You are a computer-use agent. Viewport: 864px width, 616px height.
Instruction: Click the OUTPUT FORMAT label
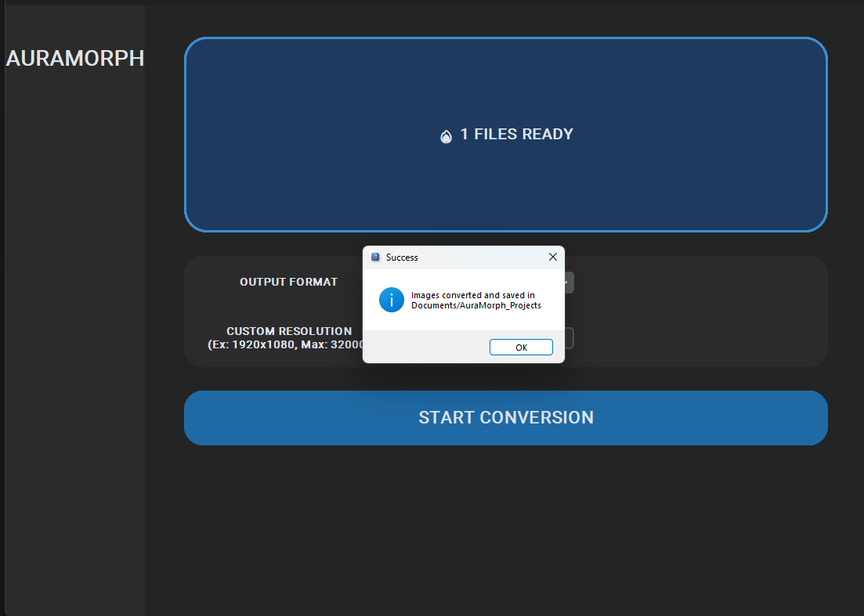288,282
